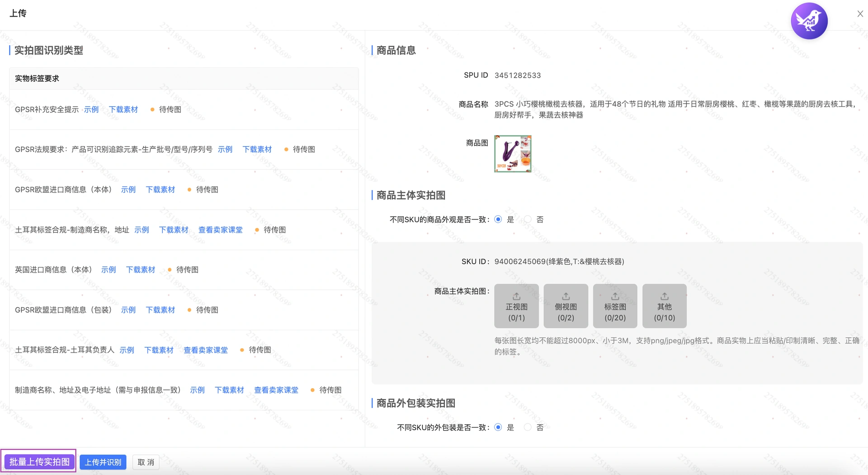Click the 商品外包装实拍图 section heading

[416, 403]
